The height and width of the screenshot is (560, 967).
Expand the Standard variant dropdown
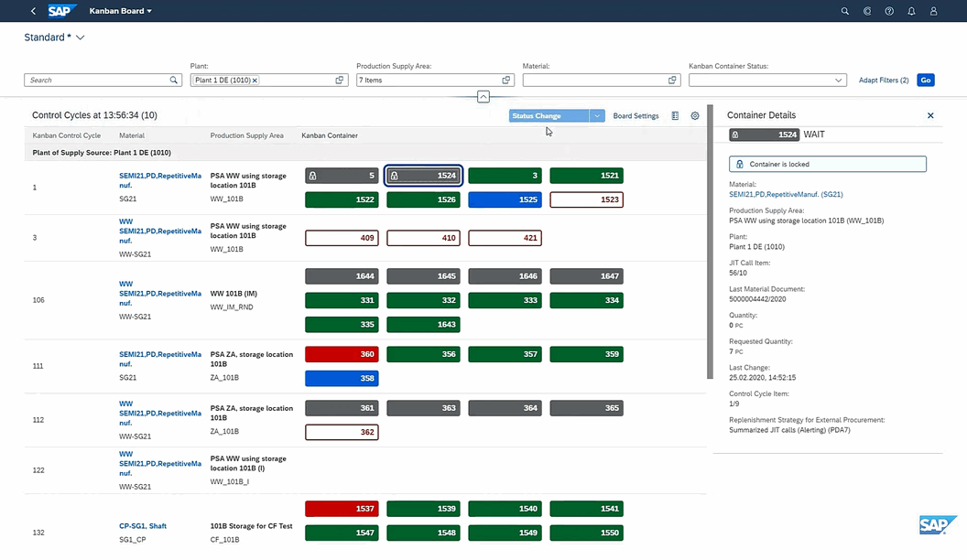[x=81, y=38]
